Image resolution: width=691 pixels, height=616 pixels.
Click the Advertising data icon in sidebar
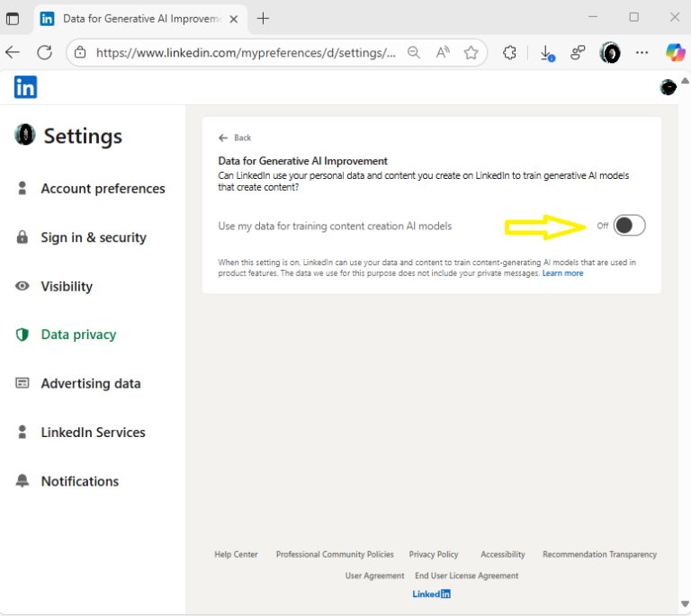point(22,383)
